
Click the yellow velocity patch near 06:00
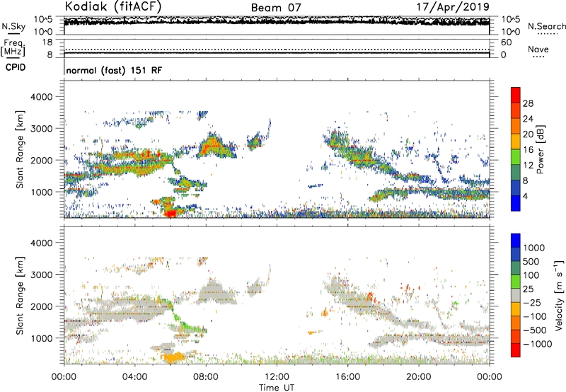pyautogui.click(x=173, y=358)
